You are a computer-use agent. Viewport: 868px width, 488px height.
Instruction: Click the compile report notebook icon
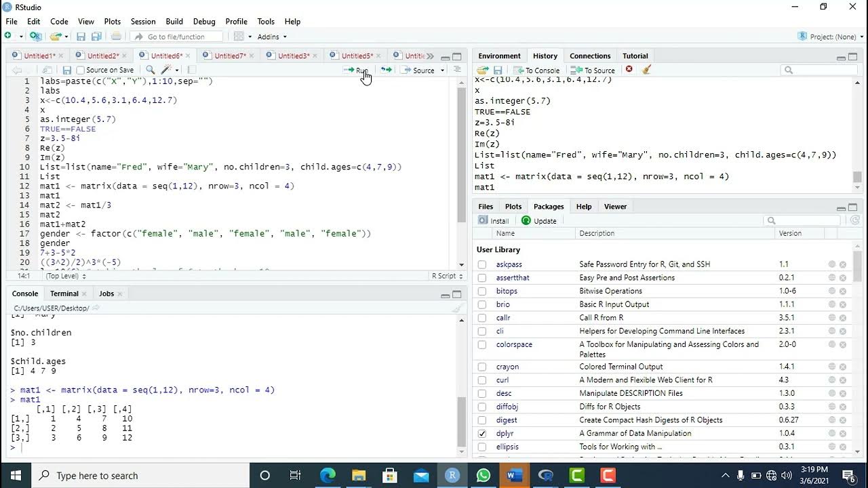click(192, 70)
